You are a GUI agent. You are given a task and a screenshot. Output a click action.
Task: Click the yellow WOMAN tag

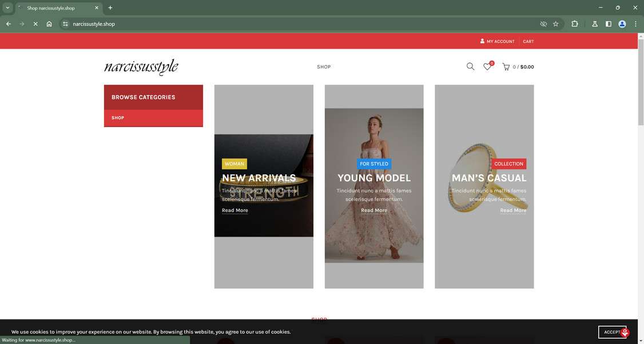(234, 164)
